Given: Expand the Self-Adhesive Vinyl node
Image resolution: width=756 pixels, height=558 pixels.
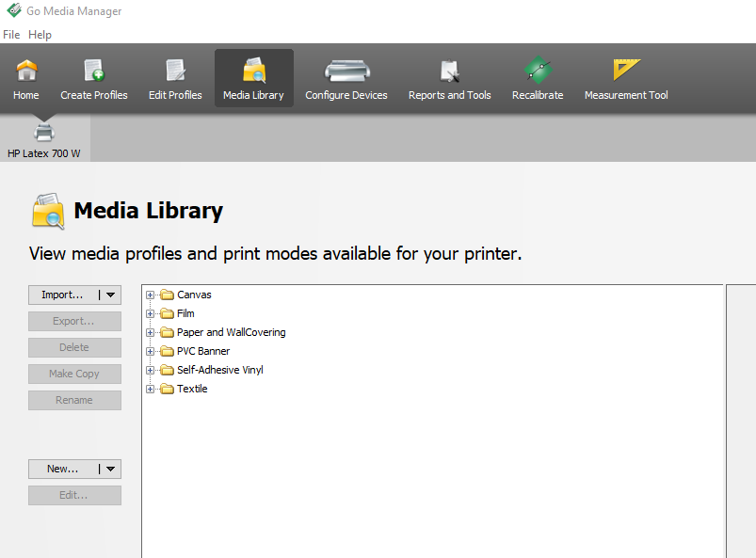Looking at the screenshot, I should click(x=150, y=370).
